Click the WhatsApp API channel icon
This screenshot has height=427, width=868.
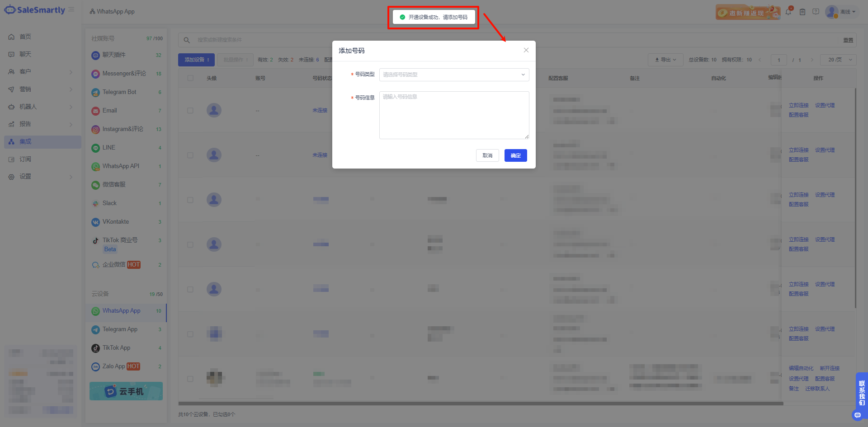(95, 166)
